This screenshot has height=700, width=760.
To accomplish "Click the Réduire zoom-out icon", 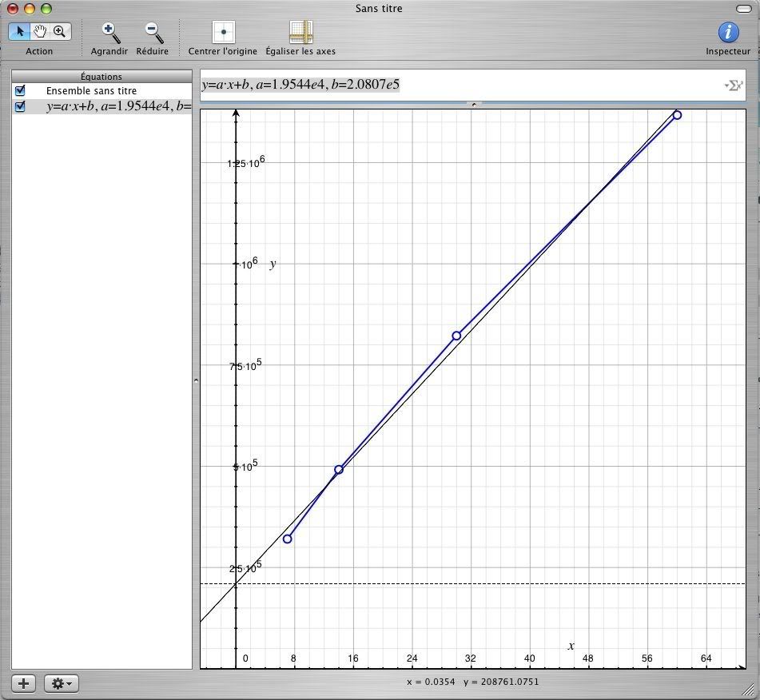I will pos(153,32).
